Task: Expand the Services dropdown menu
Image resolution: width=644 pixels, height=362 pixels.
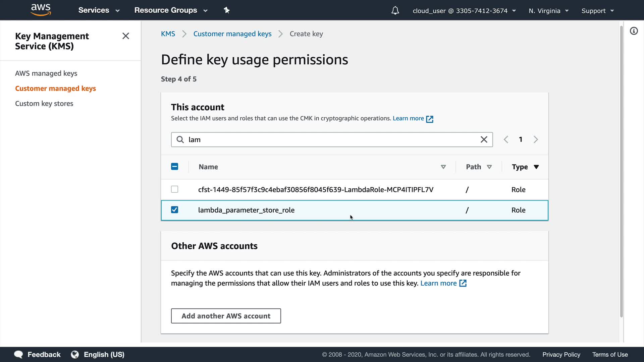Action: coord(99,10)
